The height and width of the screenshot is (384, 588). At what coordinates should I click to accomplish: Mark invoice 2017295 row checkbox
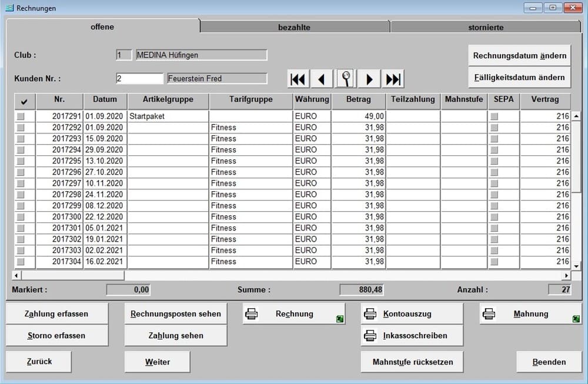click(x=21, y=161)
